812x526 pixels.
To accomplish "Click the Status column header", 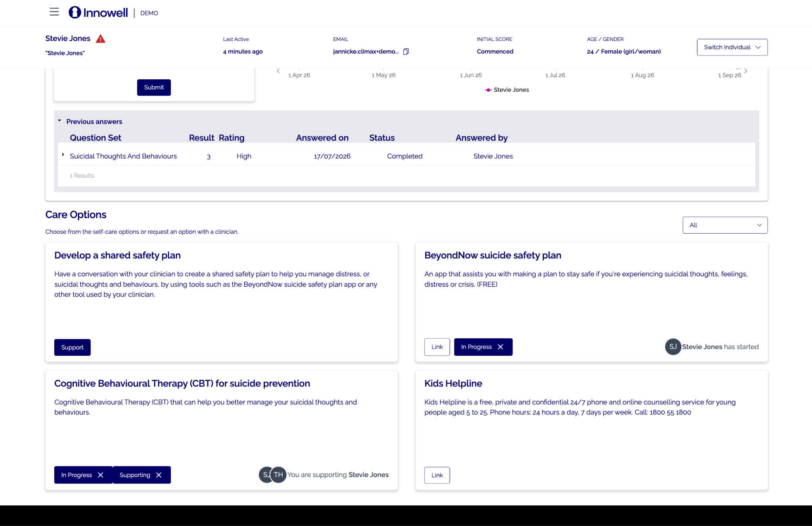I will (x=382, y=138).
